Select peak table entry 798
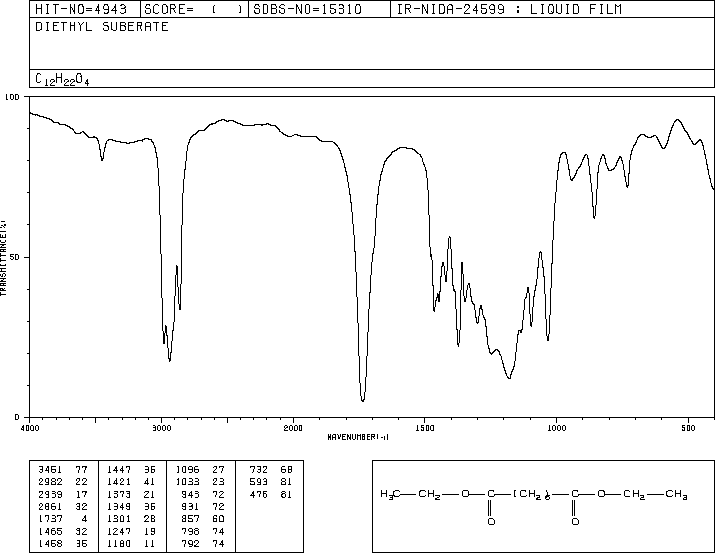The height and width of the screenshot is (553, 715). point(190,531)
